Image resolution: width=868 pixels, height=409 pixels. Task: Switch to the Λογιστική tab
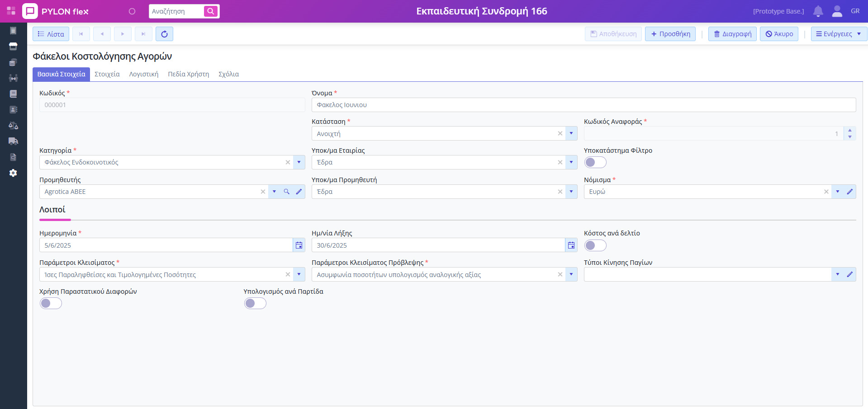coord(144,74)
